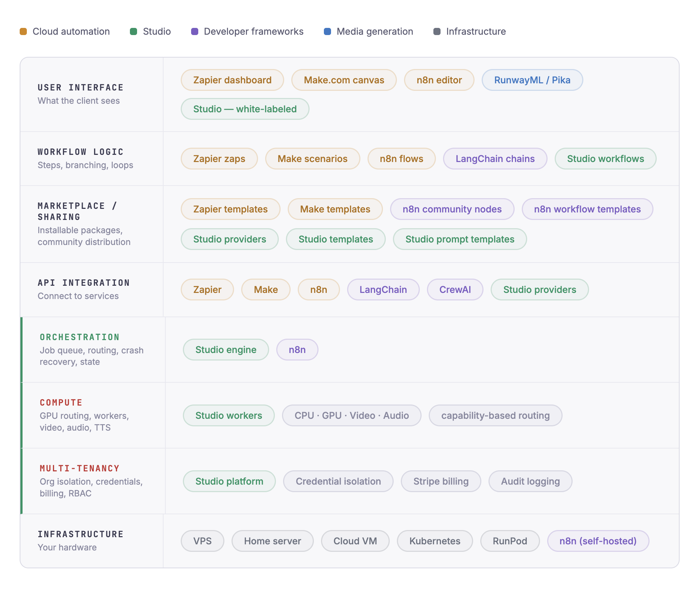Click the Make.com canvas pill
Viewport: 700px width, 608px height.
344,80
